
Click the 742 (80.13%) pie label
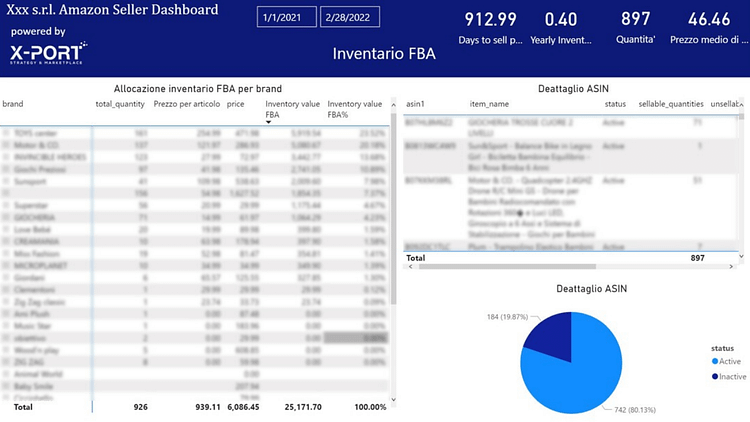pos(635,410)
